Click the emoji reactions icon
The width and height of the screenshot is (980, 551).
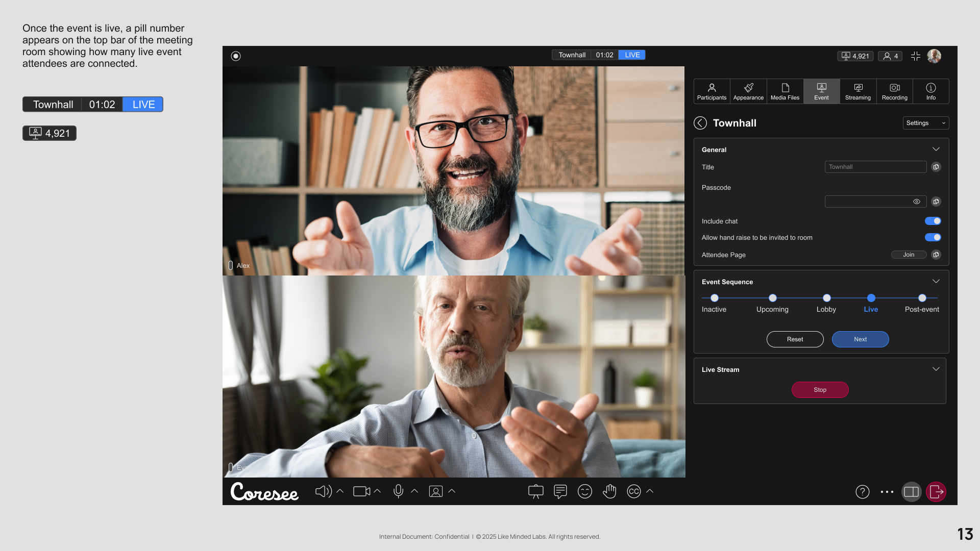coord(584,491)
